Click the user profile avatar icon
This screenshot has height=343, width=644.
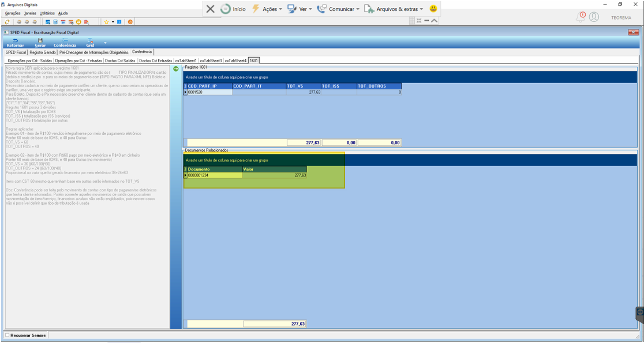(594, 17)
